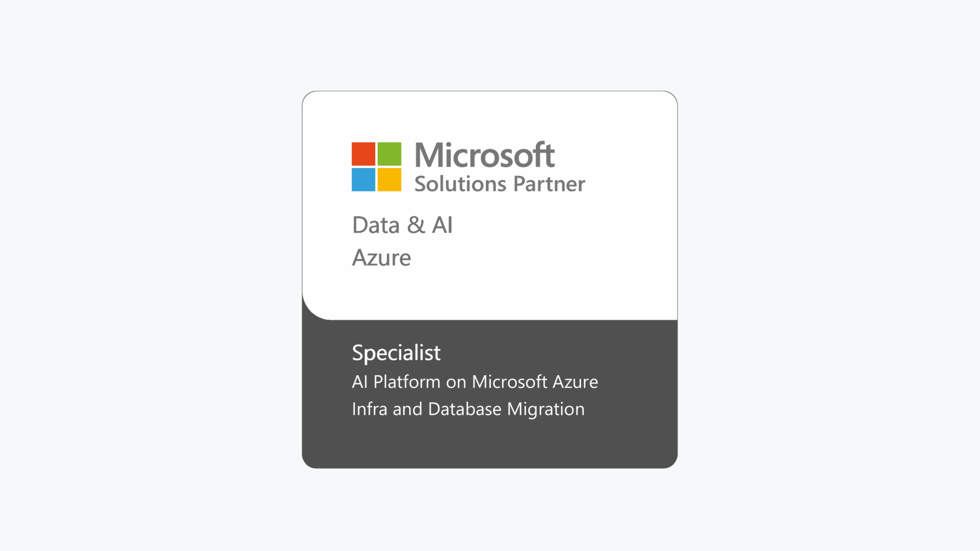Select the word Solutions under Microsoft
980x551 pixels.
461,184
